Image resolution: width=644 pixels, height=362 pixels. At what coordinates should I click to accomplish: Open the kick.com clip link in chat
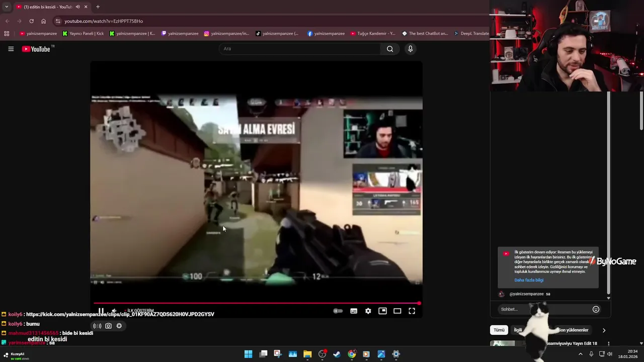pos(120,314)
